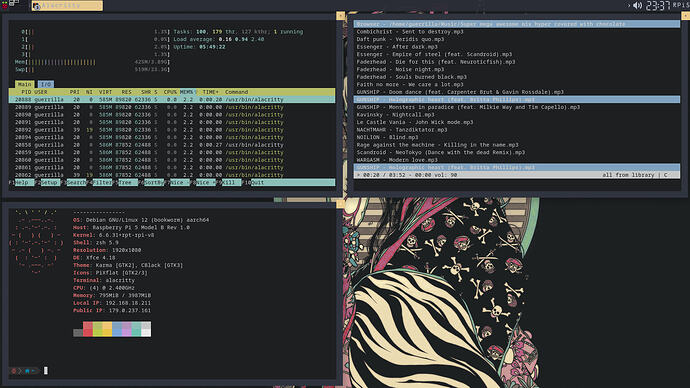Open the workspace switcher icon in panel
Screen dimensions: 690x388
15,4
